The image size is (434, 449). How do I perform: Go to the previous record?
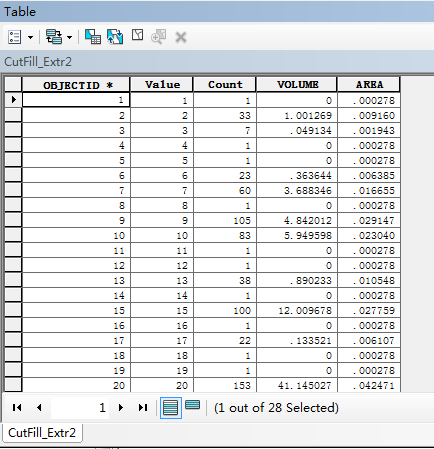click(39, 407)
